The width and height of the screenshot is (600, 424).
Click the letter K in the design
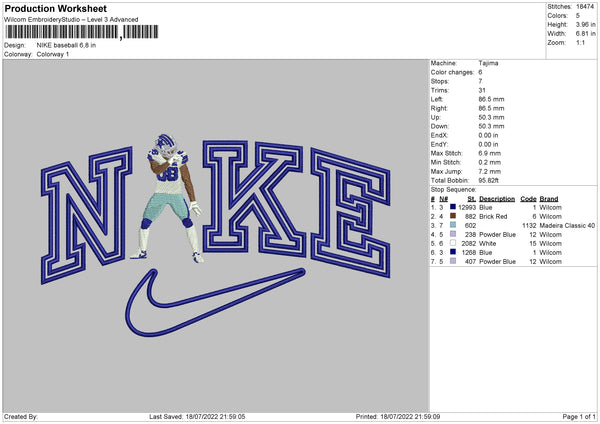click(x=254, y=198)
